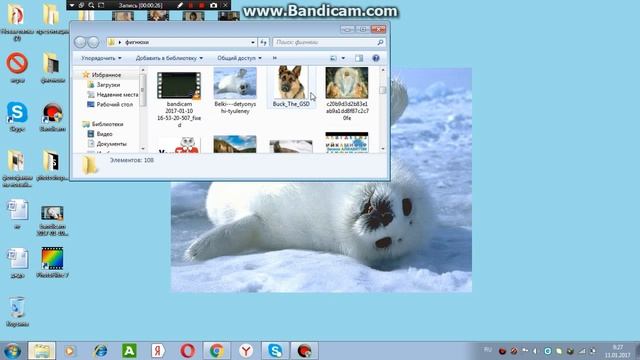The height and width of the screenshot is (360, 640).
Task: Open Рабочий стол in the navigation pane
Action: click(110, 104)
